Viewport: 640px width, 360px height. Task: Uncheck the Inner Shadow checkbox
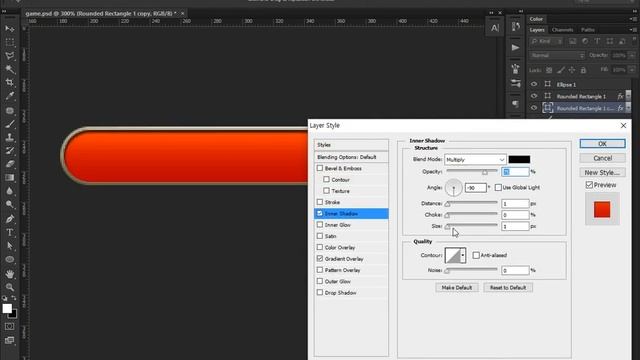point(320,213)
